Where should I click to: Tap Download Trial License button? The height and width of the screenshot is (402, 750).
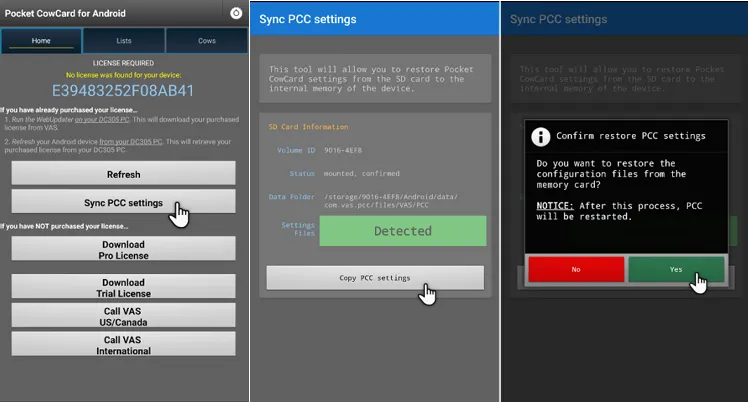[123, 287]
